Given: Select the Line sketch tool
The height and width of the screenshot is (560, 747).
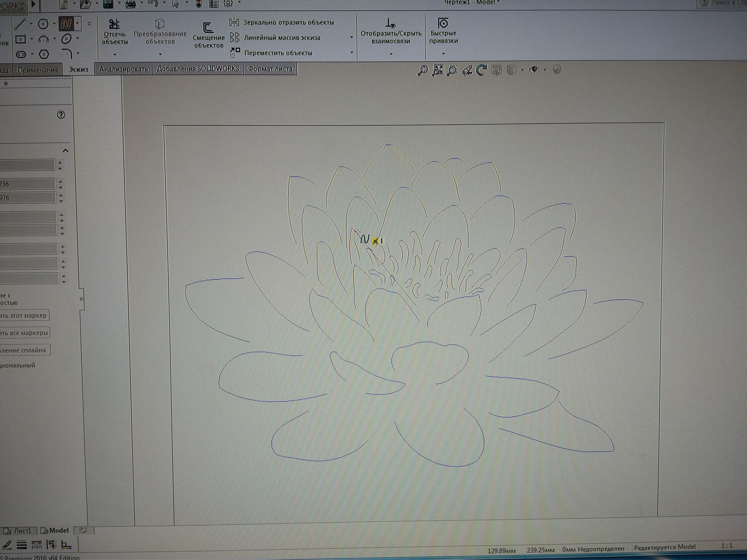Looking at the screenshot, I should [20, 24].
